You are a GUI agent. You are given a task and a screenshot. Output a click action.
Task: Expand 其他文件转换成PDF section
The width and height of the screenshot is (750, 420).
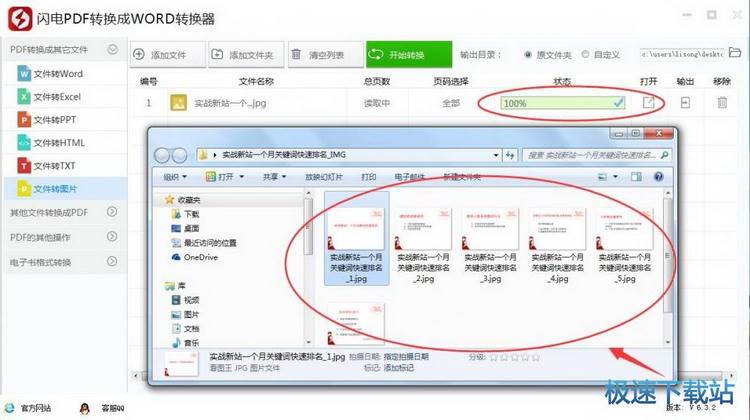coord(112,211)
